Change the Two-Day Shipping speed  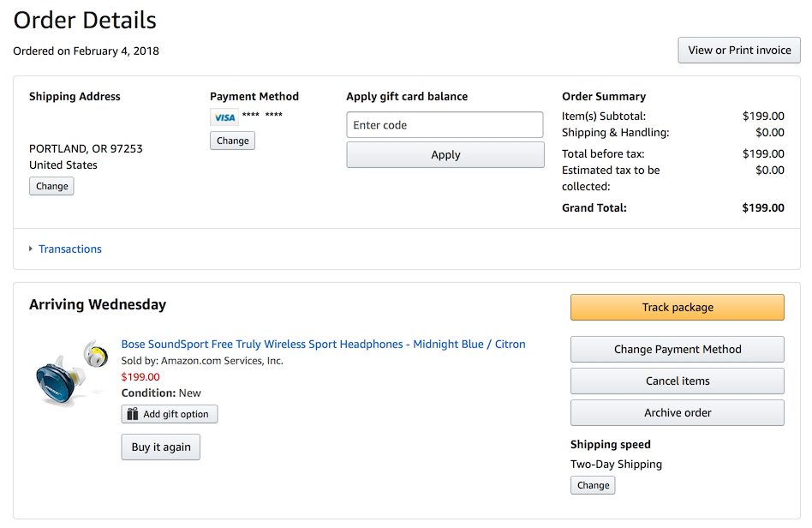[593, 485]
